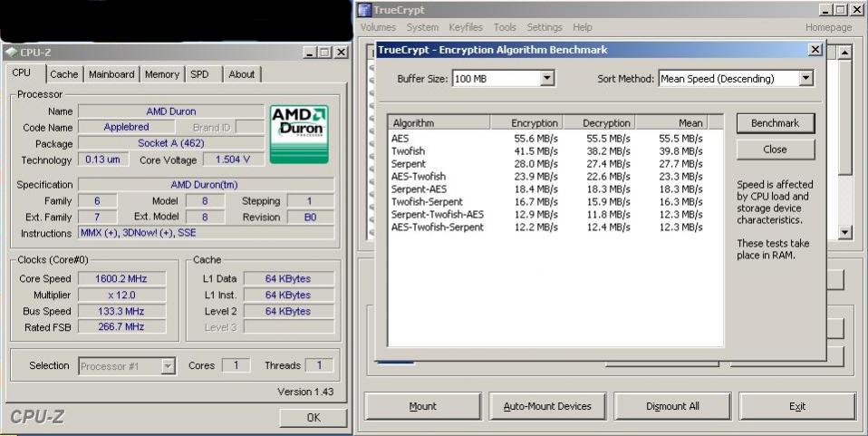Image resolution: width=868 pixels, height=436 pixels.
Task: Click the AMD Duron processor logo
Action: pos(299,134)
